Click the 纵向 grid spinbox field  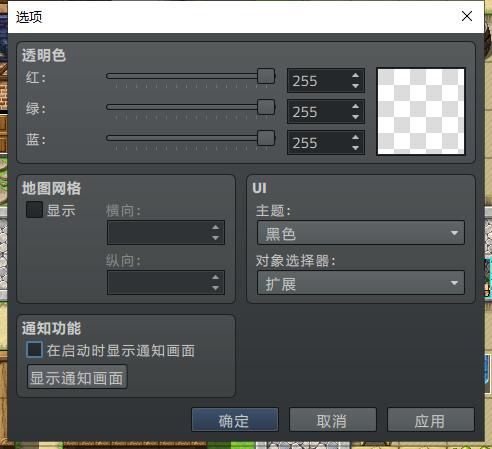click(166, 282)
